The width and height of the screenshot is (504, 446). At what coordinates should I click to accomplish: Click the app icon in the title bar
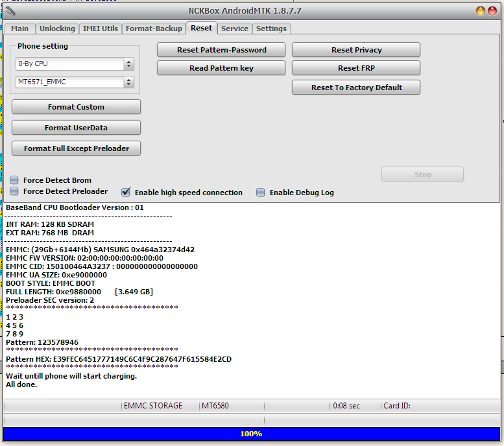10,11
